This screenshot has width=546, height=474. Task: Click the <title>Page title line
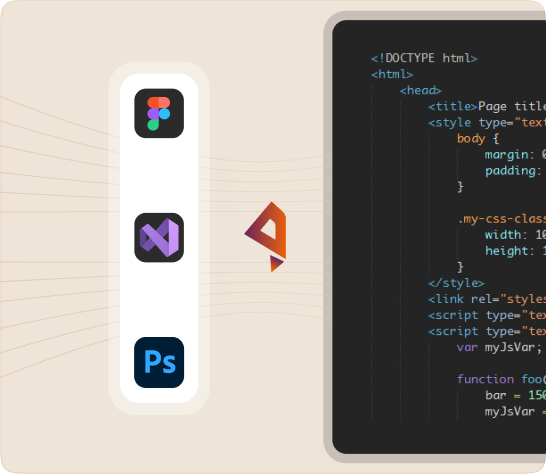487,106
